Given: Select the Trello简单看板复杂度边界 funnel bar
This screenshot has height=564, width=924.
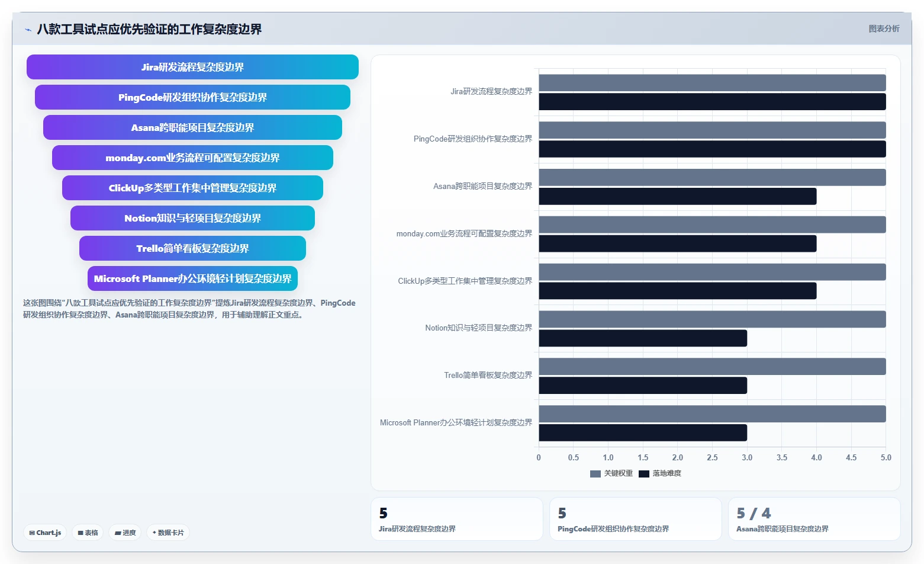Looking at the screenshot, I should click(x=192, y=248).
